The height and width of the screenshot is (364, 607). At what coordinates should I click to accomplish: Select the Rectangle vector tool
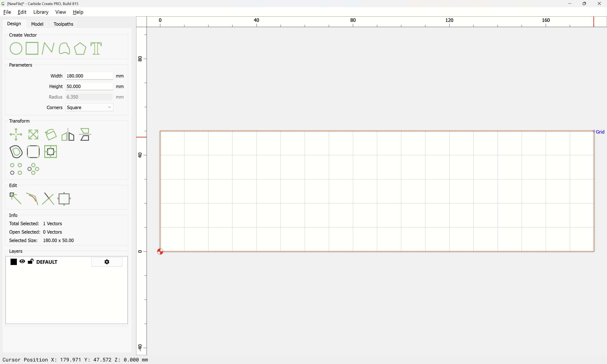pos(32,48)
